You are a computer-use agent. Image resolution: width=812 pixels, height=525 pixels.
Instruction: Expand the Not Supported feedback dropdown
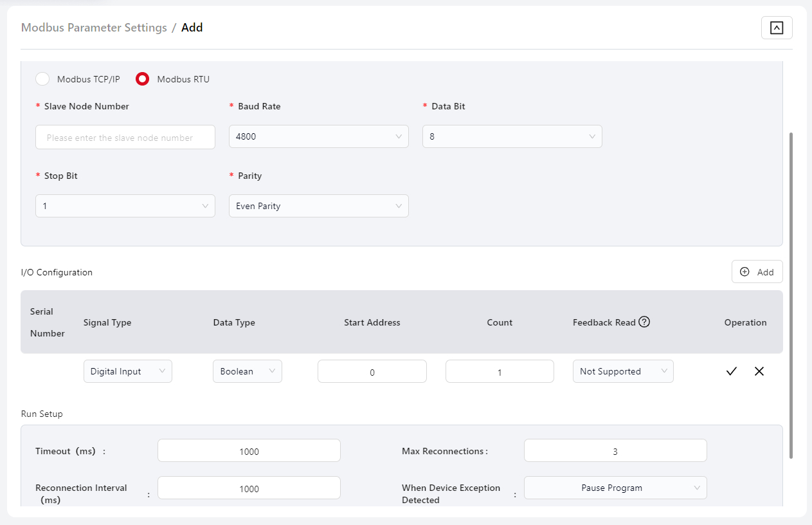[x=622, y=371]
